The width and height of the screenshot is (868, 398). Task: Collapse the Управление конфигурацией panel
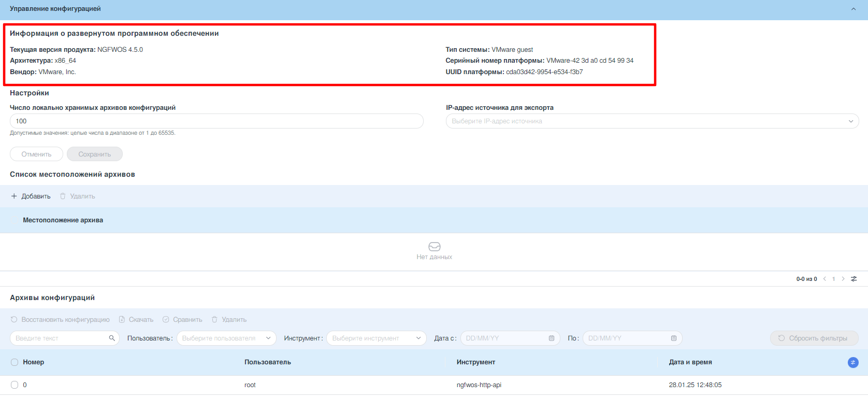point(853,9)
